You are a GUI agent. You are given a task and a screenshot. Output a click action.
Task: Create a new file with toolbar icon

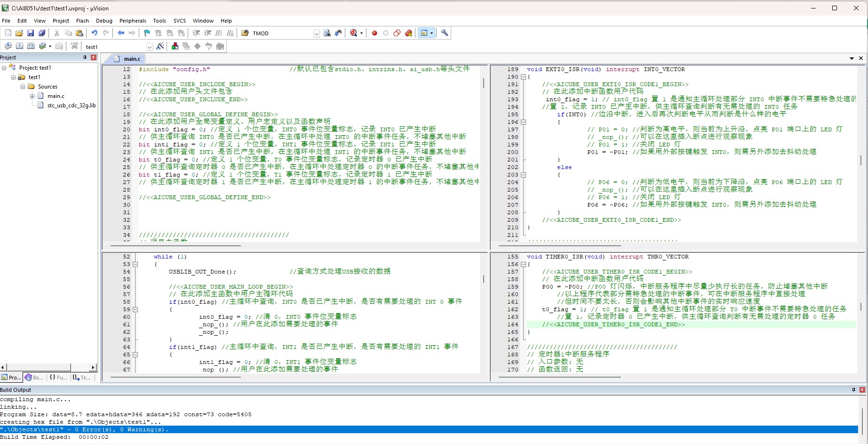click(8, 33)
